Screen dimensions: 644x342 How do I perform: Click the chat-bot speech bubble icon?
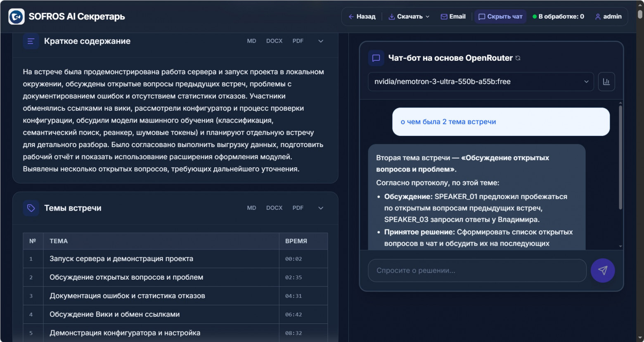pyautogui.click(x=376, y=58)
